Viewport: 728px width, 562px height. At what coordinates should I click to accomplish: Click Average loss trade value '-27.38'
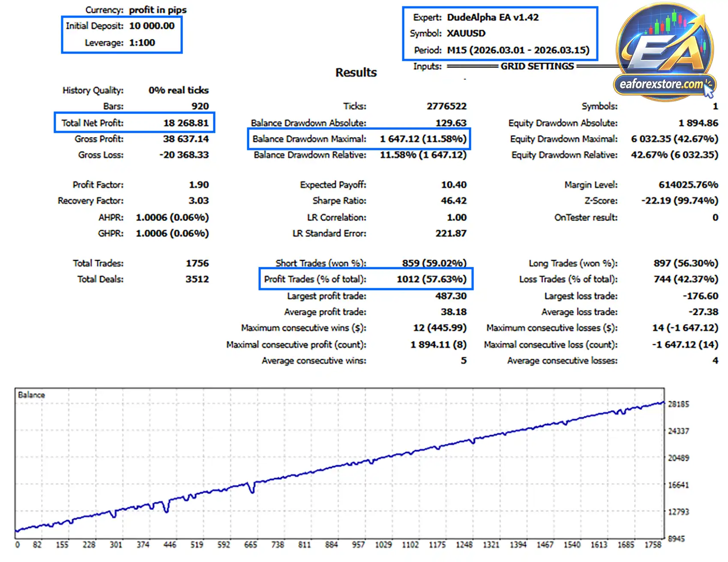click(x=704, y=312)
